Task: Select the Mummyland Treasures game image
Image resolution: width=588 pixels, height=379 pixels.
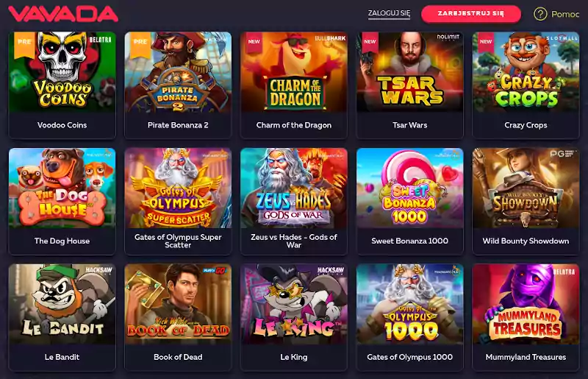Action: pyautogui.click(x=526, y=304)
